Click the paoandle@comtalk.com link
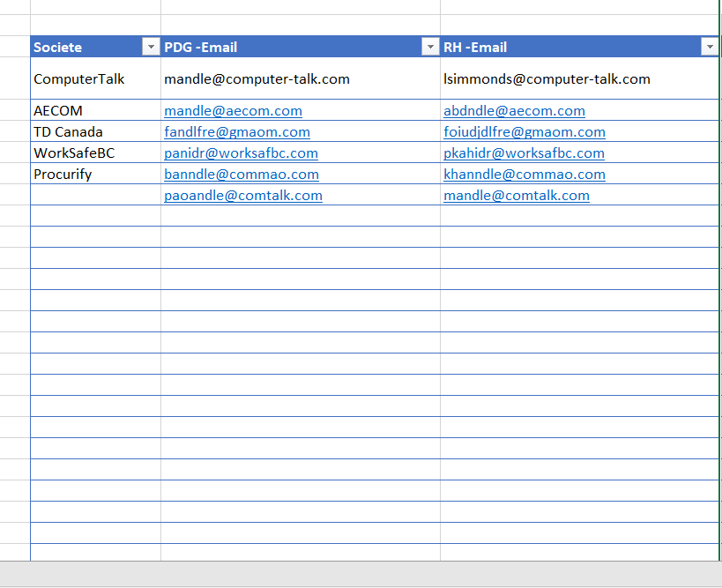The height and width of the screenshot is (588, 722). [x=242, y=196]
